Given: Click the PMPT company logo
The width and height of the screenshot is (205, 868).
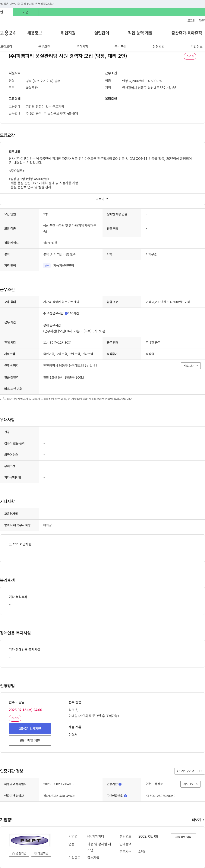Looking at the screenshot, I should (30, 840).
